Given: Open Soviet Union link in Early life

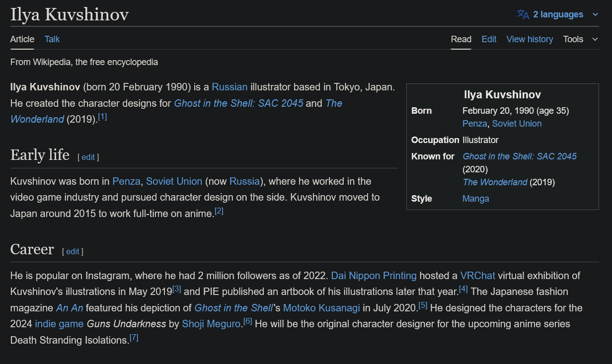Looking at the screenshot, I should click(174, 181).
